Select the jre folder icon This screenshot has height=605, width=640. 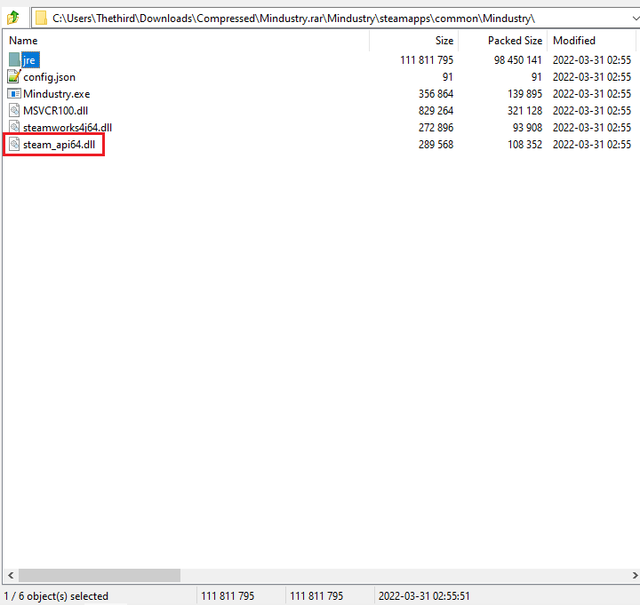coord(14,60)
